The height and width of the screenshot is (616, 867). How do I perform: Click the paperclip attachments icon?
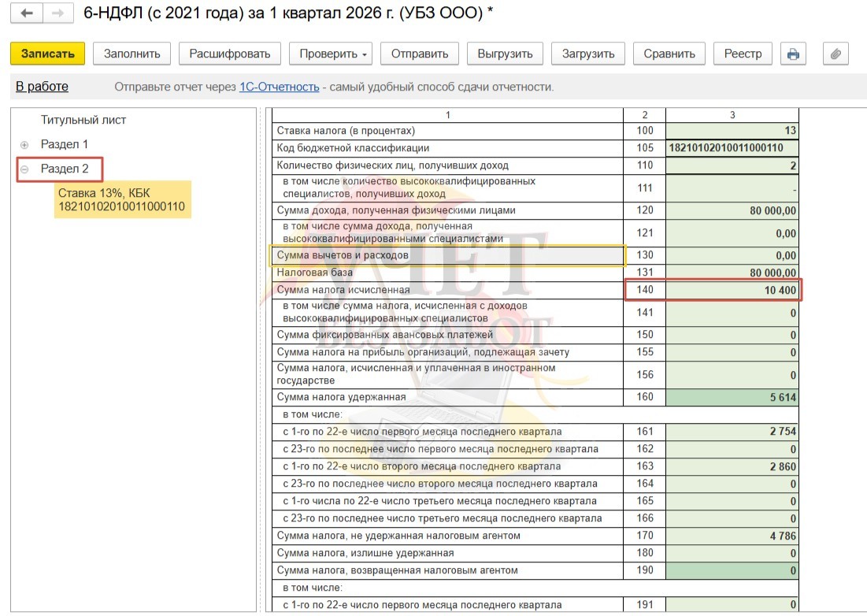[835, 54]
